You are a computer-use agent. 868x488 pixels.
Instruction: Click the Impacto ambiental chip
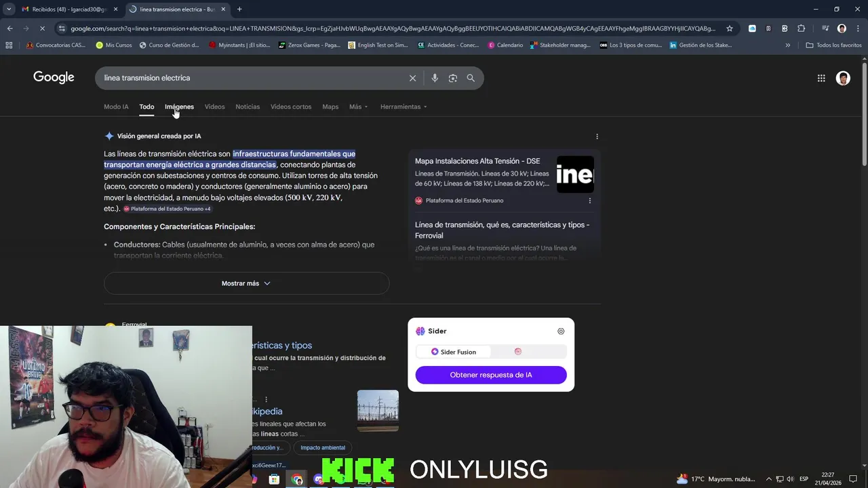pos(323,447)
